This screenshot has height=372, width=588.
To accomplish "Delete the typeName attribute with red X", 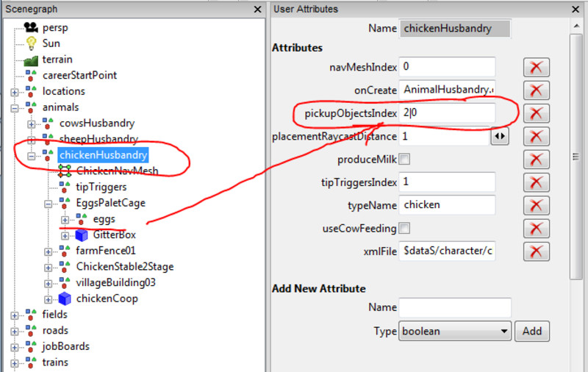I will pyautogui.click(x=537, y=205).
